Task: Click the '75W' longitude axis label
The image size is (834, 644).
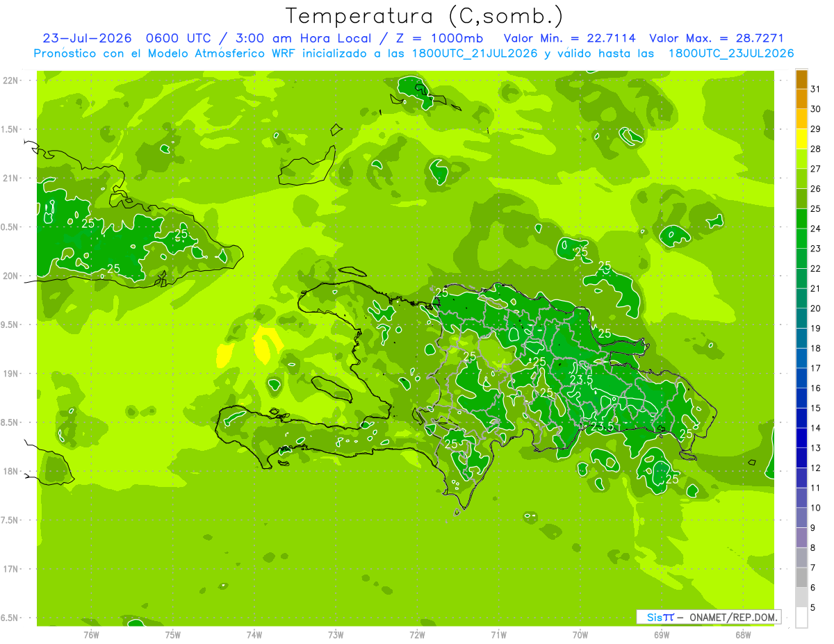Action: 173,635
